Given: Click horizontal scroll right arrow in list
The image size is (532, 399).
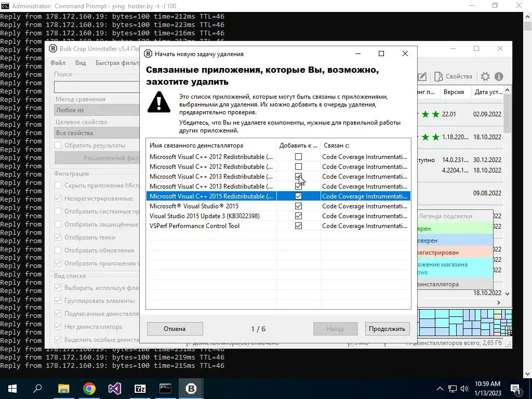Looking at the screenshot, I should click(x=498, y=302).
